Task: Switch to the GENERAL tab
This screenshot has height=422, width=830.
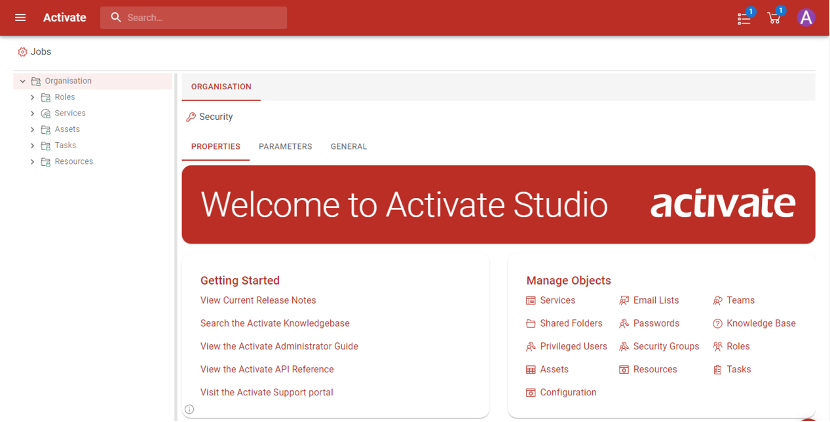Action: pos(348,147)
